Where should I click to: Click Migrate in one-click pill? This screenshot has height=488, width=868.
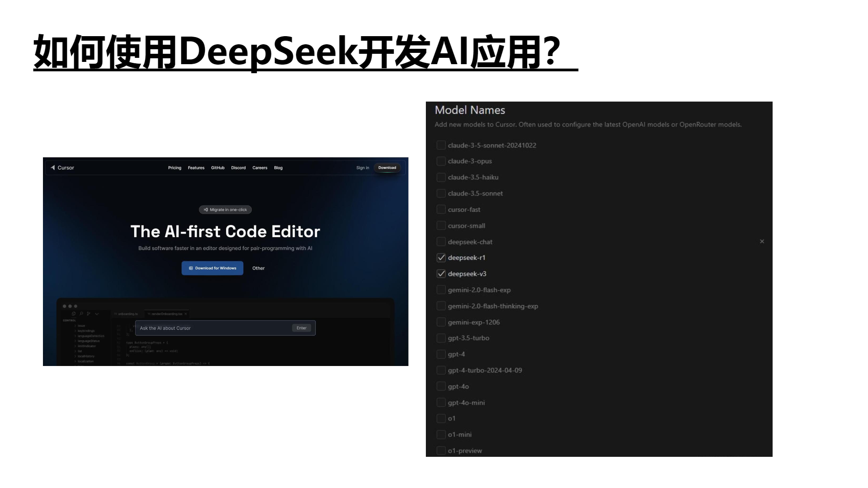coord(225,210)
